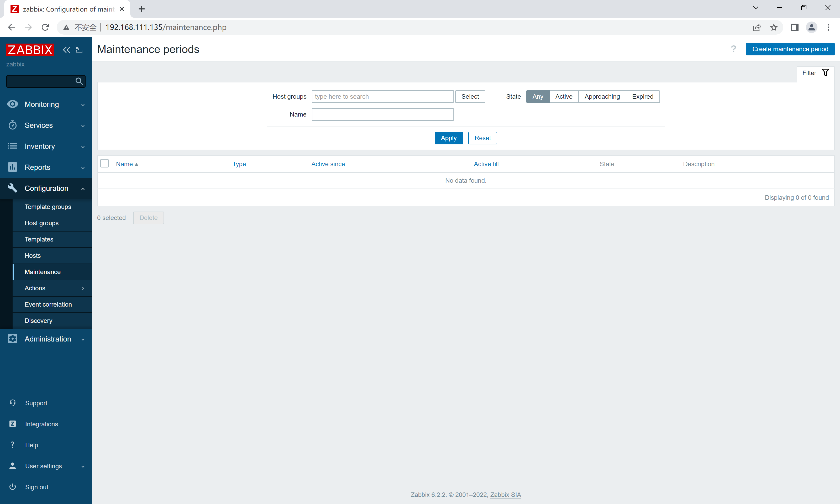
Task: Open the Zabbix SIA footer link
Action: pos(505,495)
